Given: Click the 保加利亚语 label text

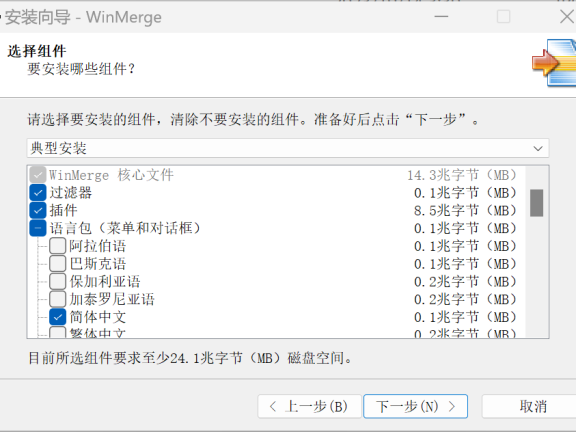Looking at the screenshot, I should click(105, 281).
